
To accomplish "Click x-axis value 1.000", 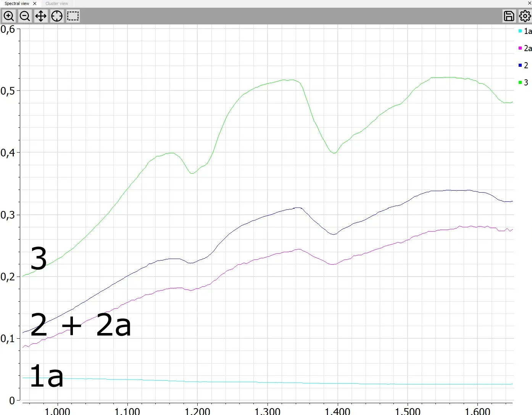I will click(x=57, y=411).
